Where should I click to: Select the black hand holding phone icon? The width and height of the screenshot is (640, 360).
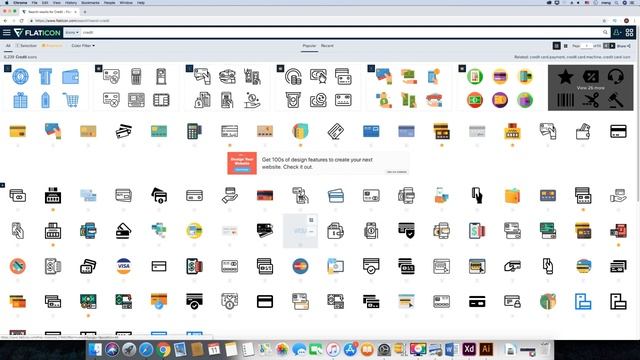click(477, 196)
